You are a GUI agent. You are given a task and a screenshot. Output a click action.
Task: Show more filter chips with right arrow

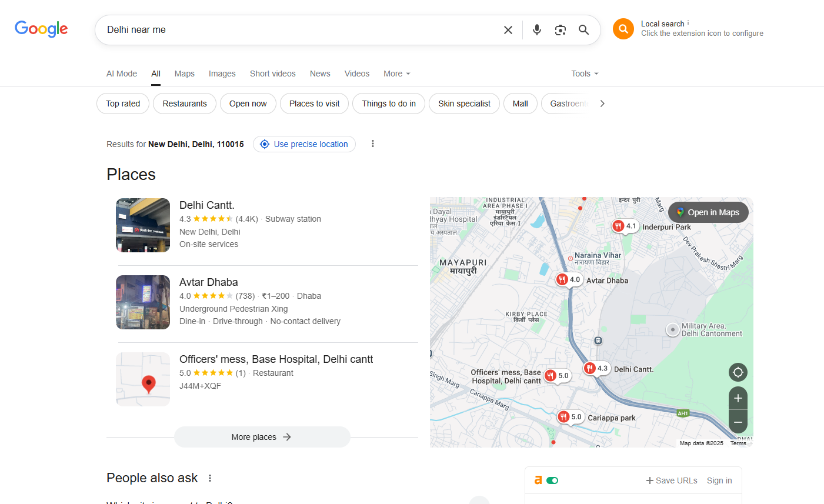tap(602, 104)
